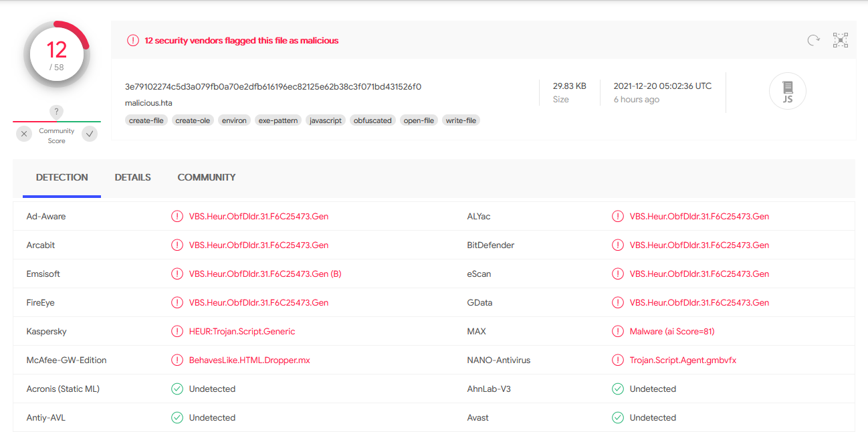Click the reanalyze file refresh icon
The image size is (868, 432).
[x=813, y=40]
